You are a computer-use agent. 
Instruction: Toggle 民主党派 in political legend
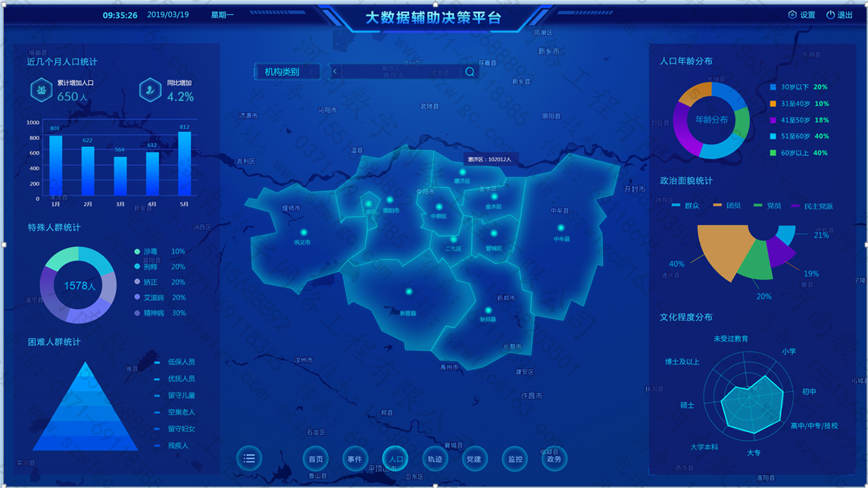tap(812, 205)
